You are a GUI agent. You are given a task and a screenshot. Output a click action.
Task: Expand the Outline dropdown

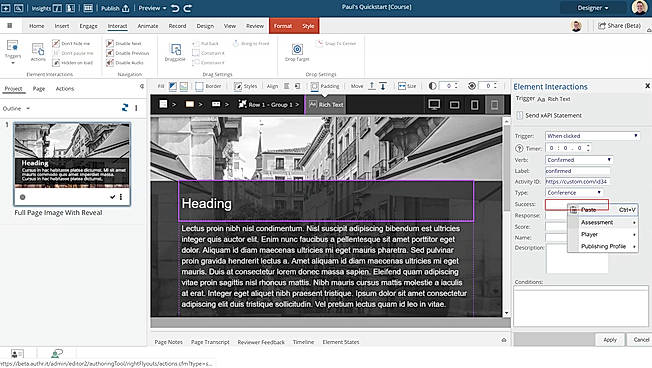pyautogui.click(x=16, y=109)
